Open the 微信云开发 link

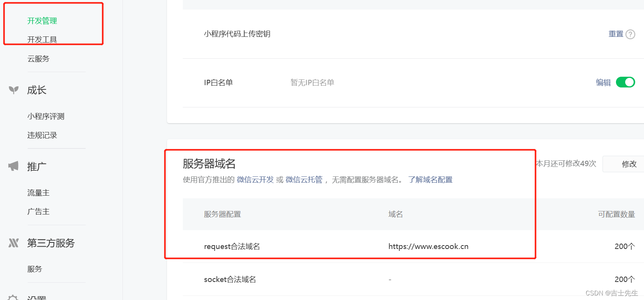coord(255,180)
